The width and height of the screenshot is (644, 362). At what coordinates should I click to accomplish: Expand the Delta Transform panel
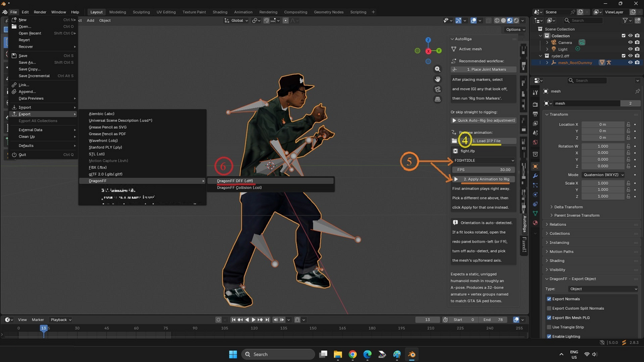tap(568, 207)
